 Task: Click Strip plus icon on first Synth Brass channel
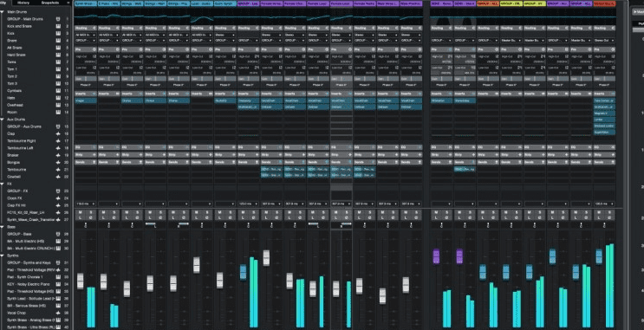[x=94, y=155]
